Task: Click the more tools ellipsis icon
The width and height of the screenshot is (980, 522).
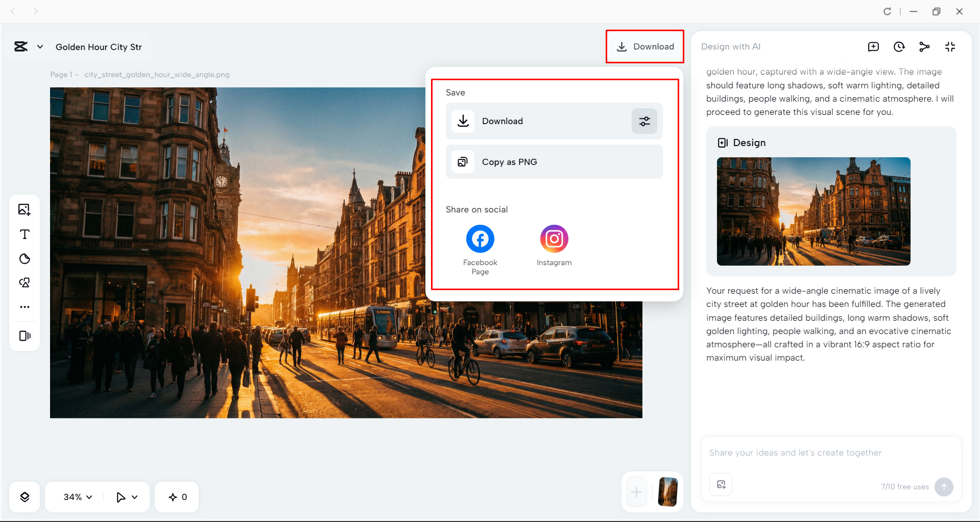Action: (x=25, y=307)
